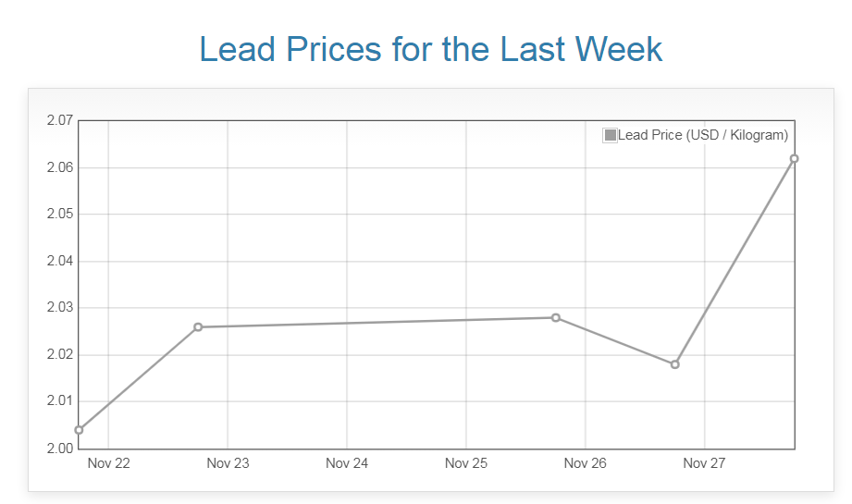Select the data point just before Nov 23
This screenshot has width=852, height=504.
198,327
